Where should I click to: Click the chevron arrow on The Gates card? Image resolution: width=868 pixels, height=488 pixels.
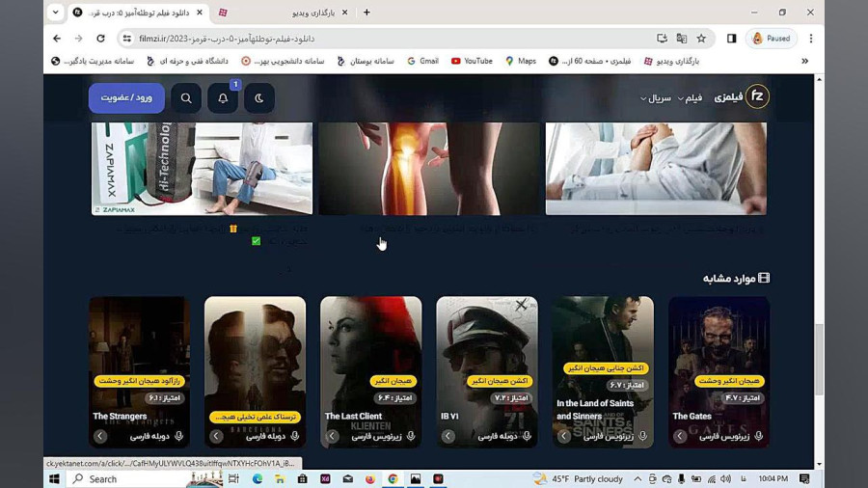click(x=680, y=436)
